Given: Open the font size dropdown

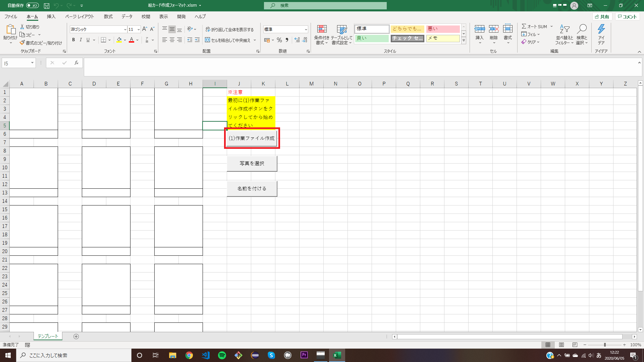Looking at the screenshot, I should (139, 29).
